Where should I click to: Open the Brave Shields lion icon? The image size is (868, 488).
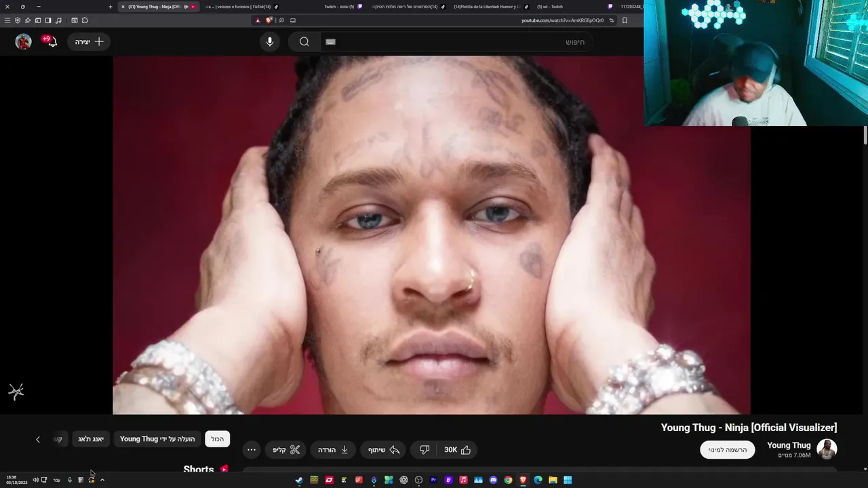269,20
